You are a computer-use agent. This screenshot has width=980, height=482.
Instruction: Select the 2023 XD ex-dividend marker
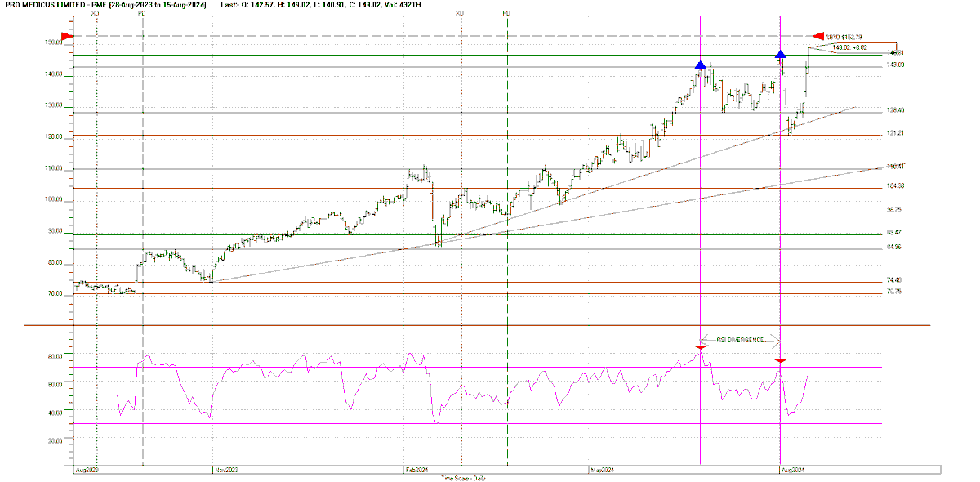[x=96, y=14]
